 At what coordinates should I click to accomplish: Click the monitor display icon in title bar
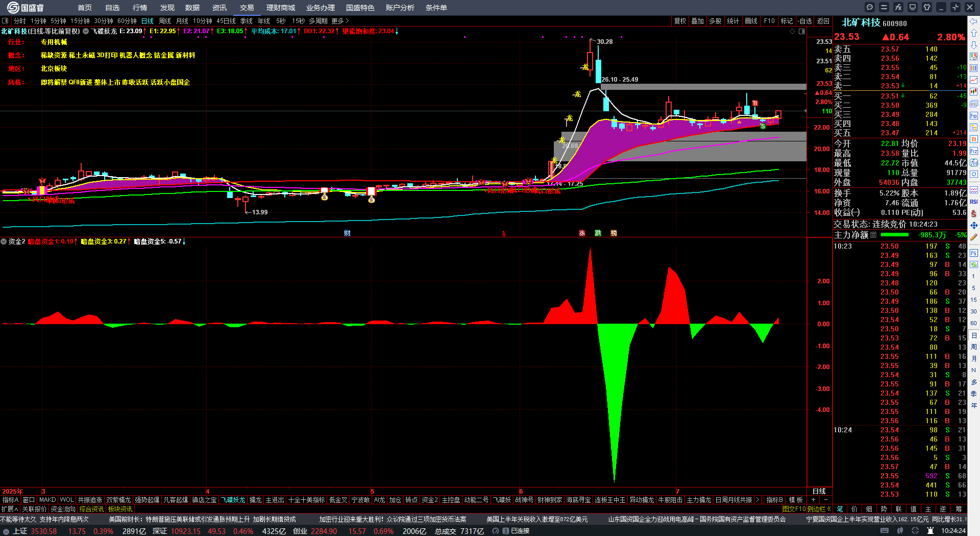(913, 7)
